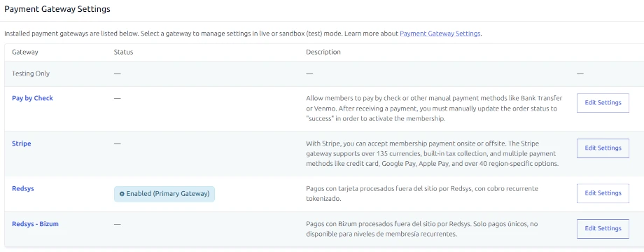Edit Settings for Redsys gateway

click(x=603, y=193)
